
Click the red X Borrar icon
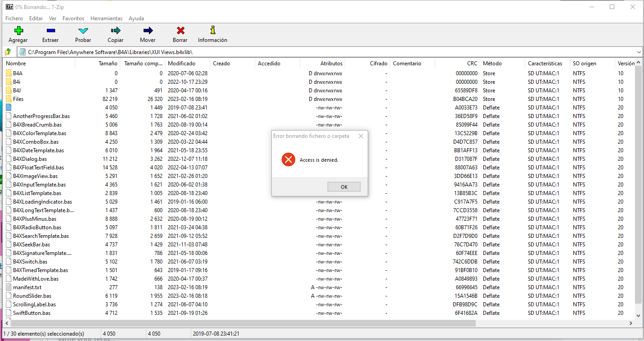click(180, 31)
